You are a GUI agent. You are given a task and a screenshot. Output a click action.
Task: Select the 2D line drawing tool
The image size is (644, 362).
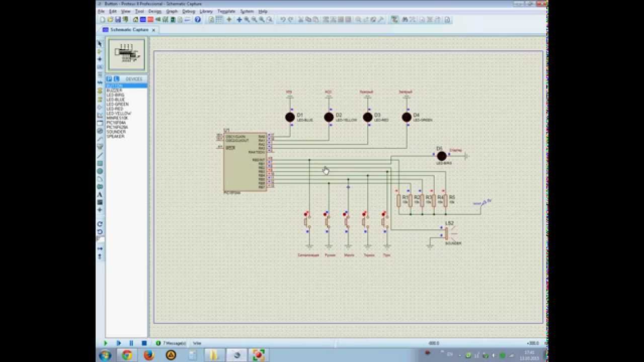pos(100,155)
